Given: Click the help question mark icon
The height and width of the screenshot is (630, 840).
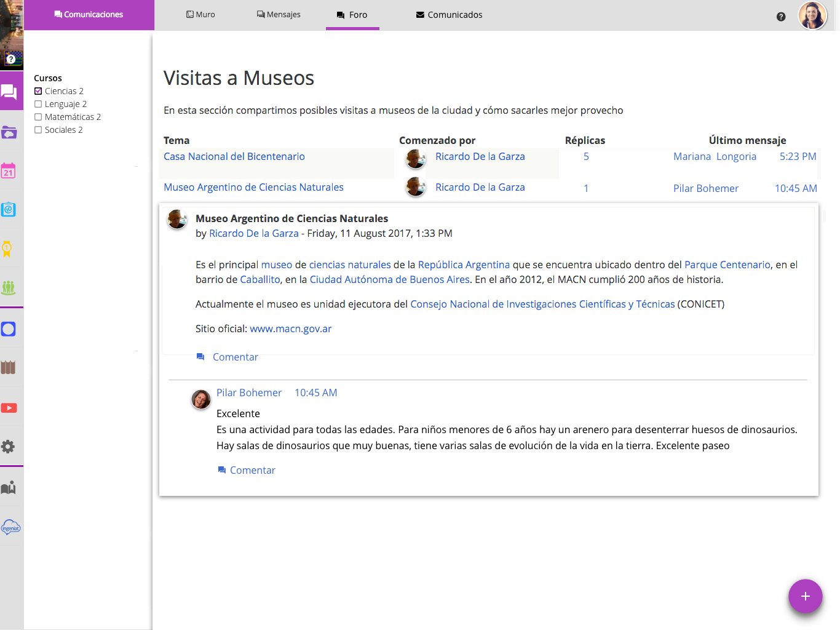Looking at the screenshot, I should click(x=781, y=17).
